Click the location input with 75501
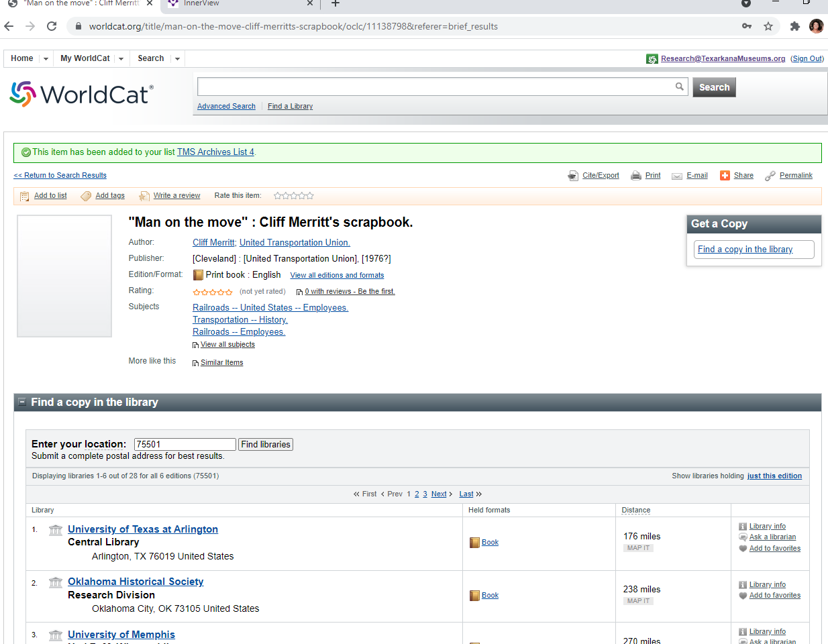The height and width of the screenshot is (644, 828). pos(185,444)
